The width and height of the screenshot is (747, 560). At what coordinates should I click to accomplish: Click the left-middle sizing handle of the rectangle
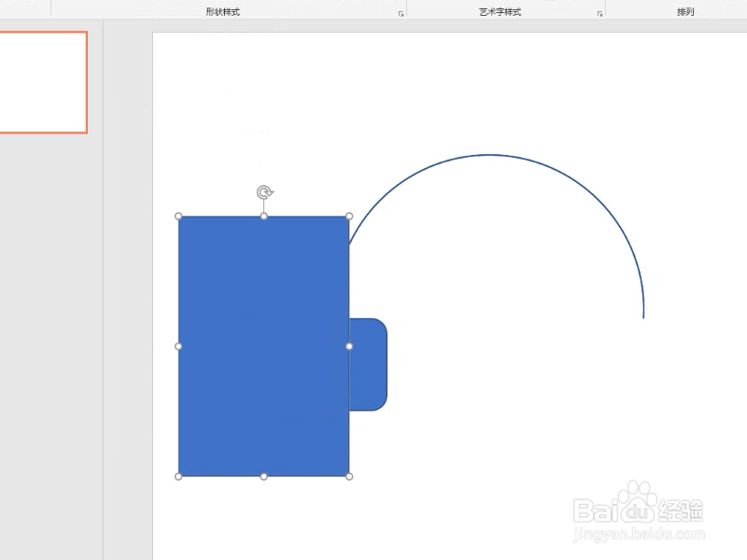178,346
